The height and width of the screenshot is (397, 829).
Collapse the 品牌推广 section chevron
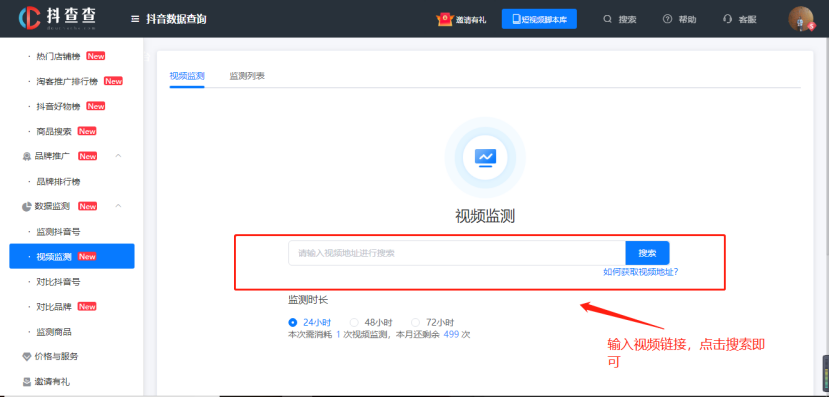point(118,156)
